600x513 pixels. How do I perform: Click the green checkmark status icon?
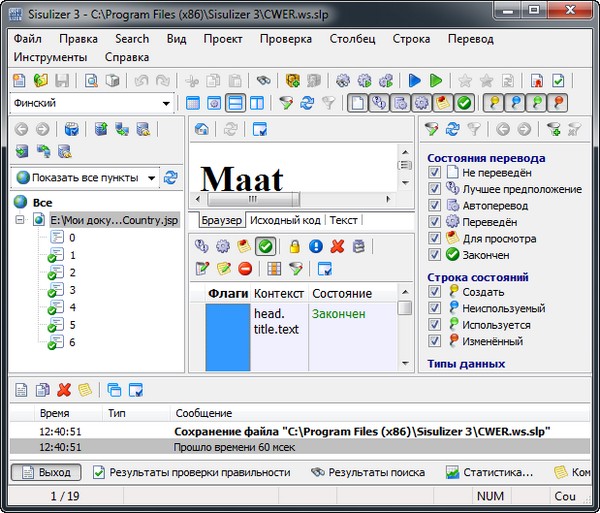tap(265, 246)
